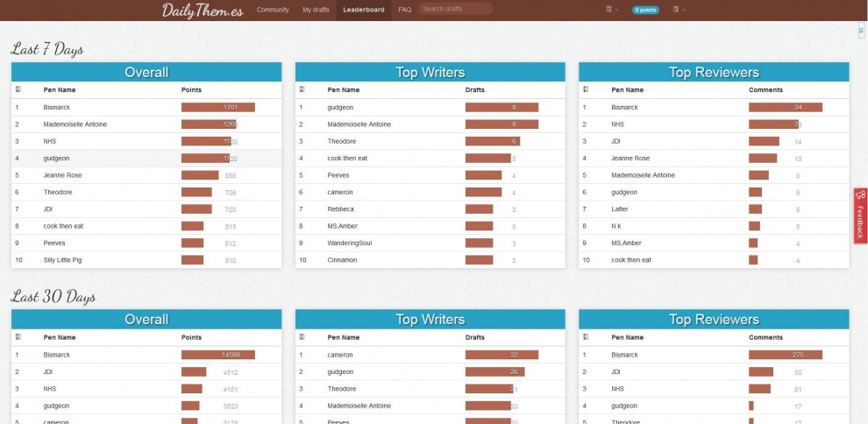Click Jeanne Rose in Top Reviewers
The height and width of the screenshot is (424, 868).
[630, 158]
